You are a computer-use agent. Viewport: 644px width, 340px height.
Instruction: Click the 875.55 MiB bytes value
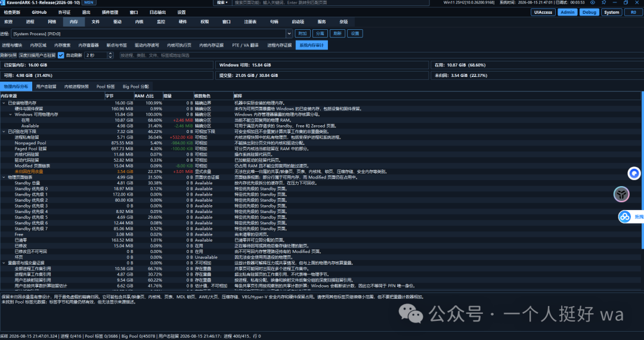[x=122, y=143]
